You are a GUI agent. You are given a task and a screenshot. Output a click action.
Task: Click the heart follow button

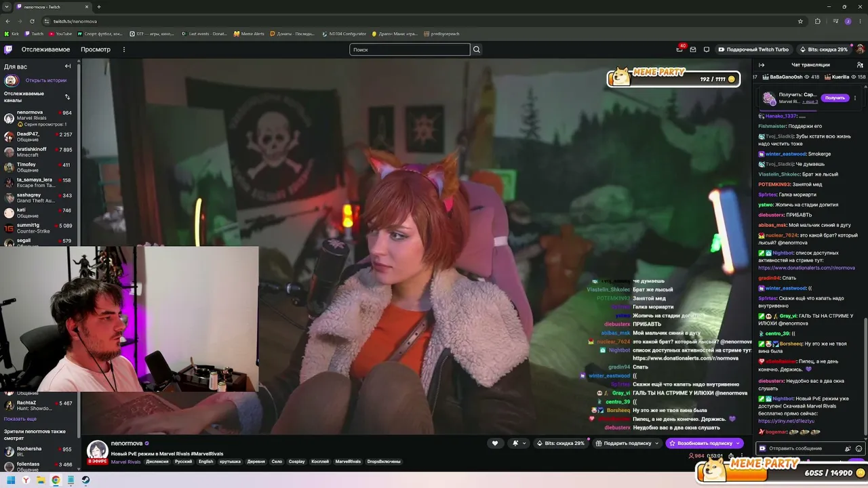click(x=495, y=443)
